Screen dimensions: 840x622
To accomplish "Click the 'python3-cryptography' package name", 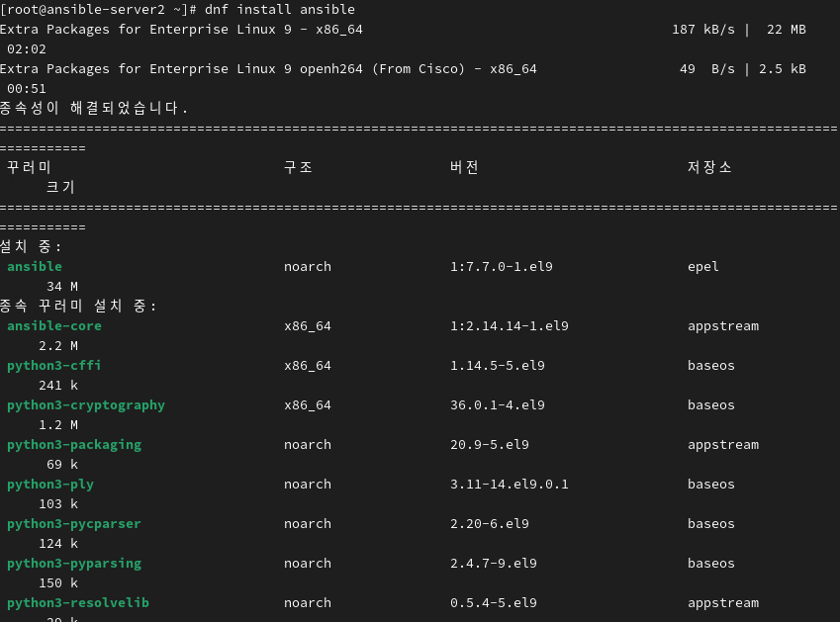I will pyautogui.click(x=86, y=405).
